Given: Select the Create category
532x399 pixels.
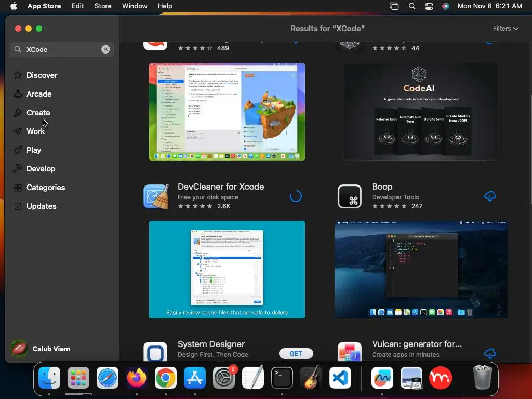Looking at the screenshot, I should (x=32, y=112).
